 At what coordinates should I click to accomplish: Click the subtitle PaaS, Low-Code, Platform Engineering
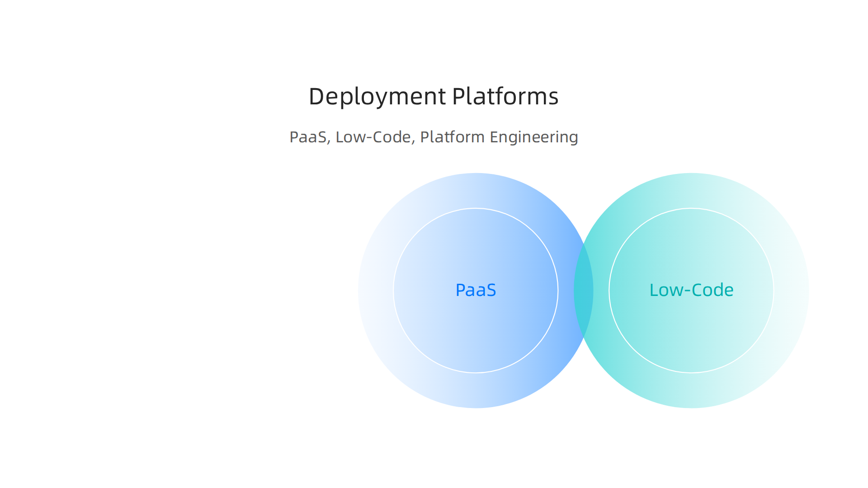pyautogui.click(x=434, y=137)
